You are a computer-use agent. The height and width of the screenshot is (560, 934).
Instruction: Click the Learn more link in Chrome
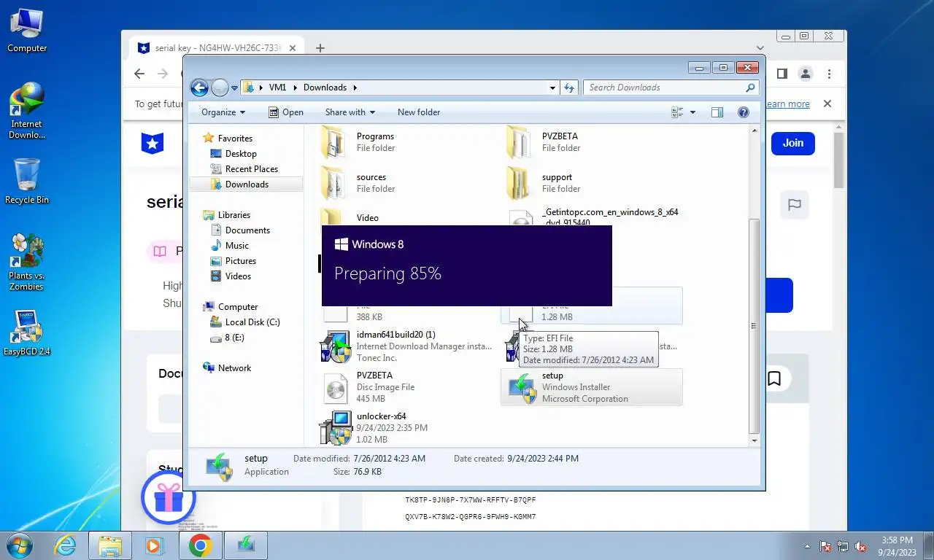pyautogui.click(x=787, y=104)
